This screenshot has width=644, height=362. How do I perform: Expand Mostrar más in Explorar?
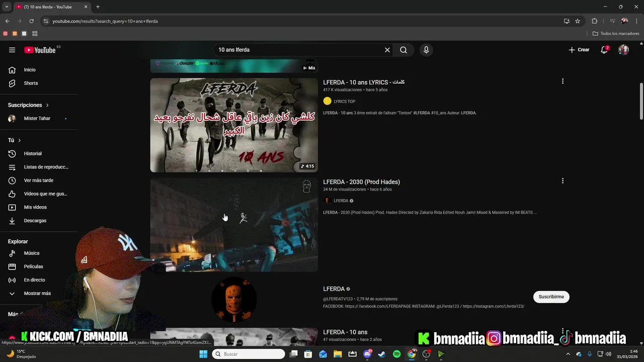38,294
